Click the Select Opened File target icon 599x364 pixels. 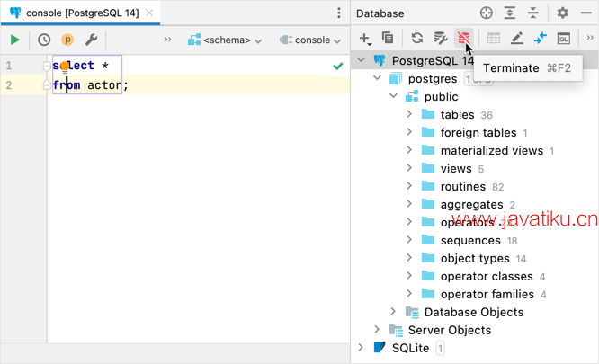487,13
